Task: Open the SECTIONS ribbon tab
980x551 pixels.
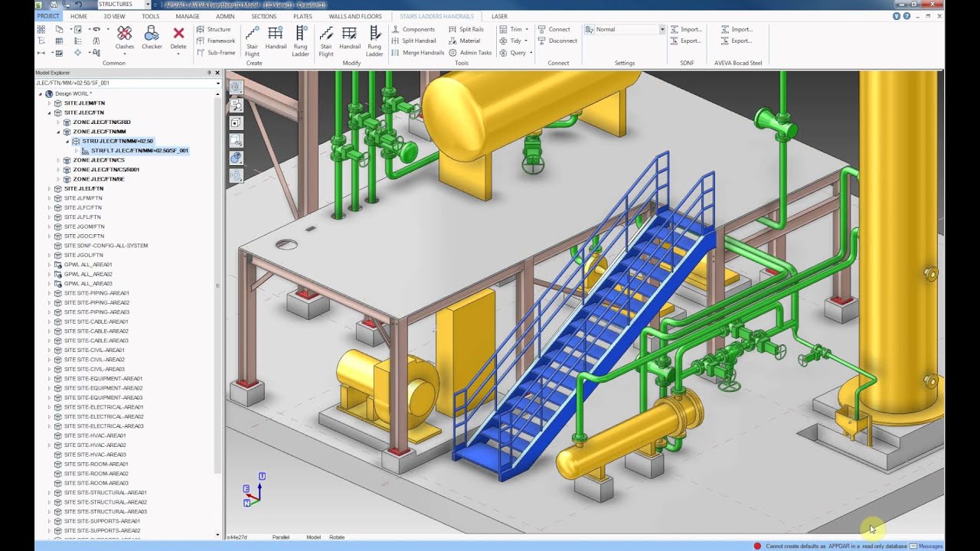Action: pos(264,16)
